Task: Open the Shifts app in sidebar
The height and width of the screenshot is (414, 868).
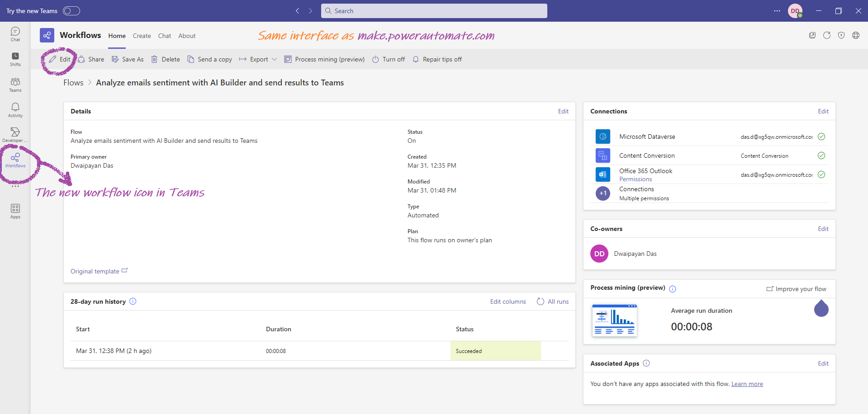Action: (15, 59)
